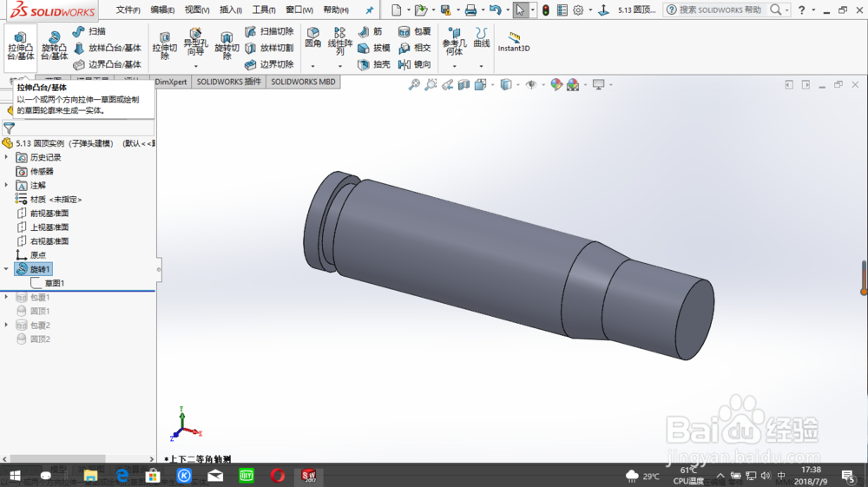Toggle Instant3D
This screenshot has height=487, width=868.
point(514,42)
